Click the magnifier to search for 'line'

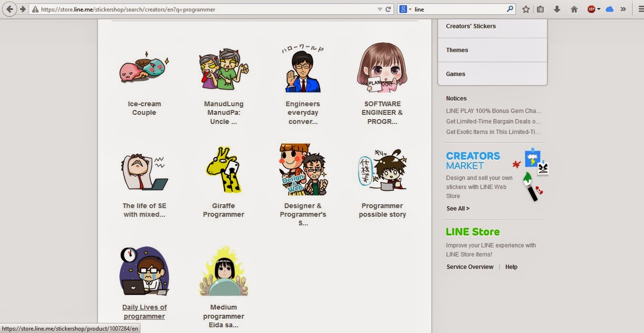(x=510, y=9)
